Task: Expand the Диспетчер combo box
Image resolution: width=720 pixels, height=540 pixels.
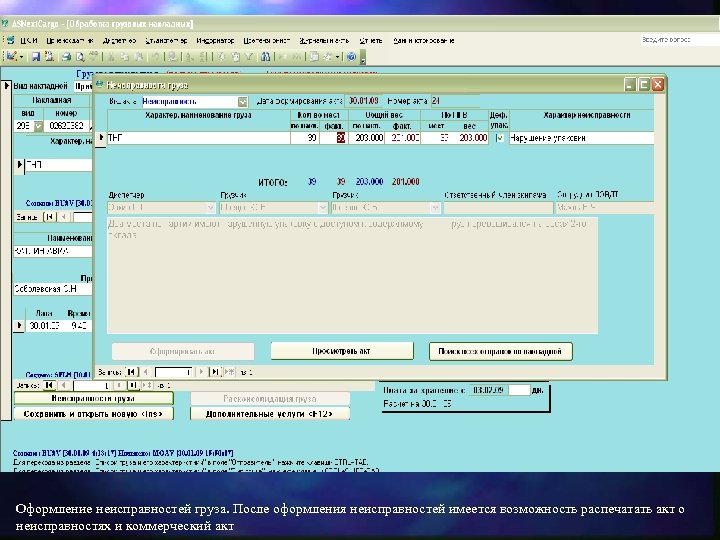Action: (210, 208)
